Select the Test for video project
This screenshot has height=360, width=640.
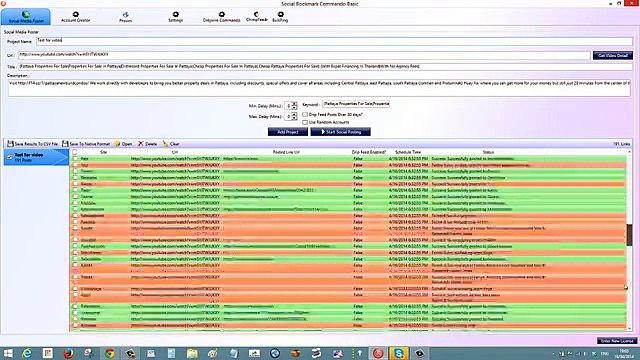click(36, 157)
